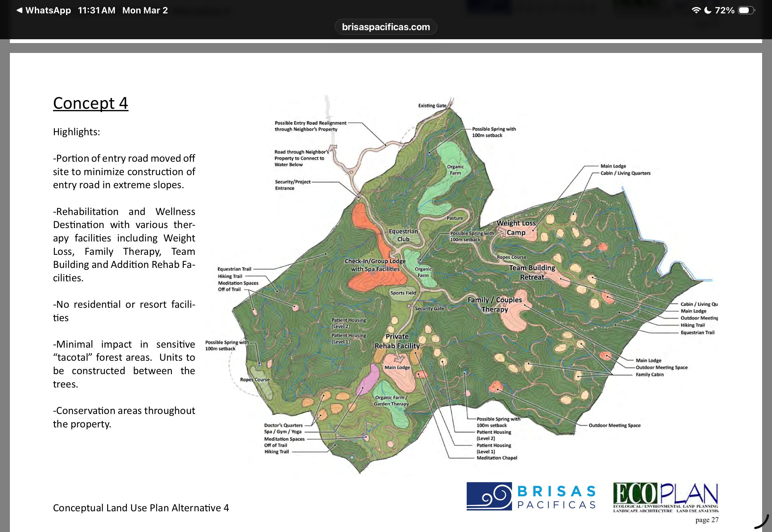Click the Concept 4 underlined heading
Viewport: 772px width, 532px height.
pos(90,103)
